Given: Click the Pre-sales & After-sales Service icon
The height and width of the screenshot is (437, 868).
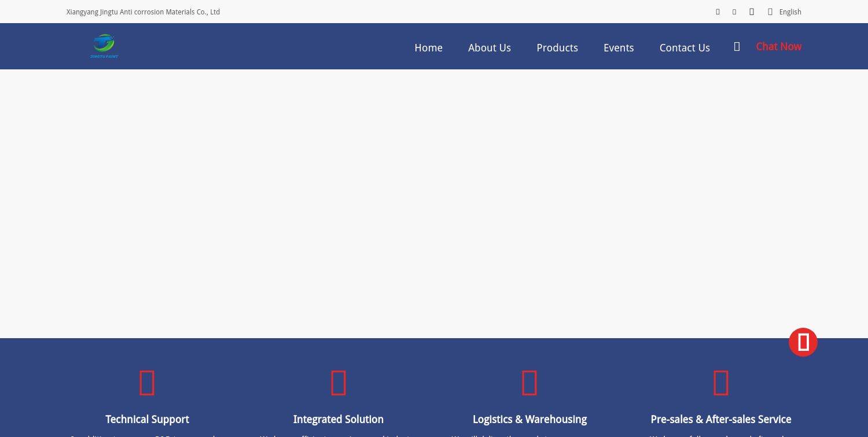Looking at the screenshot, I should coord(720,383).
